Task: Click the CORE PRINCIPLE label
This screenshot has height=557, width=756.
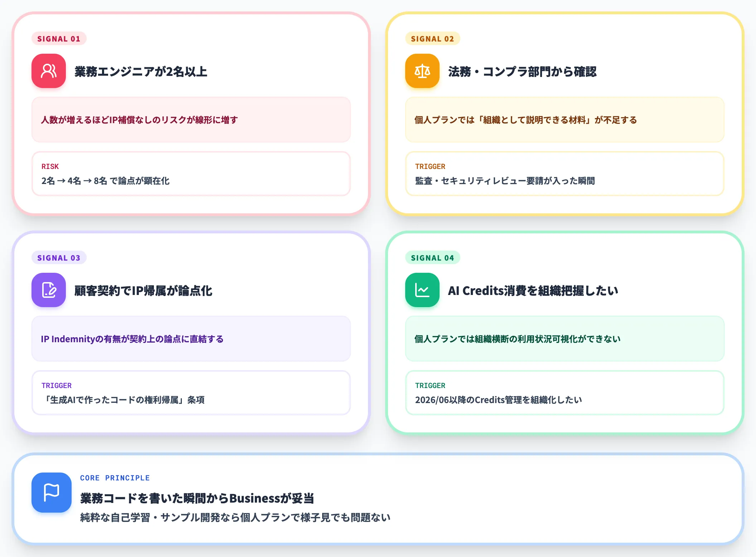Action: (115, 478)
